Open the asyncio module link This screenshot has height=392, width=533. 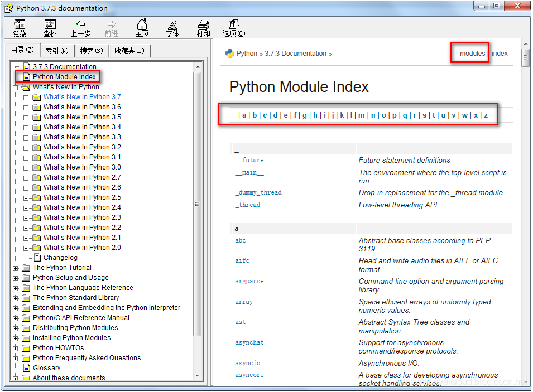(247, 363)
